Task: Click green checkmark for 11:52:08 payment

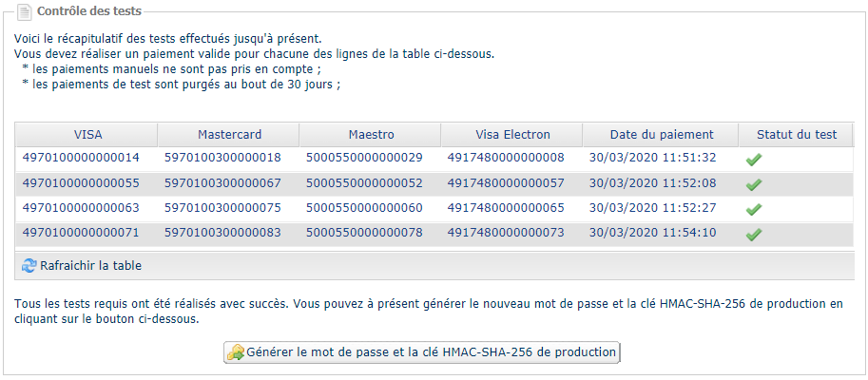Action: [x=753, y=185]
